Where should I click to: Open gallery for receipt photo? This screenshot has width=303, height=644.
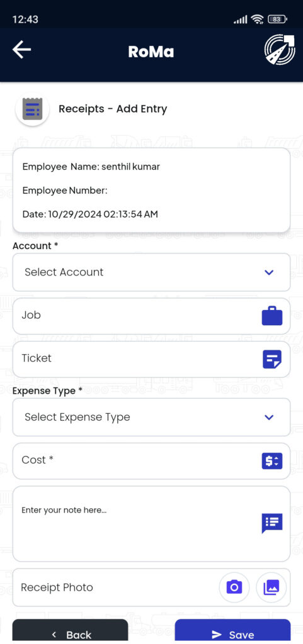coord(272,587)
